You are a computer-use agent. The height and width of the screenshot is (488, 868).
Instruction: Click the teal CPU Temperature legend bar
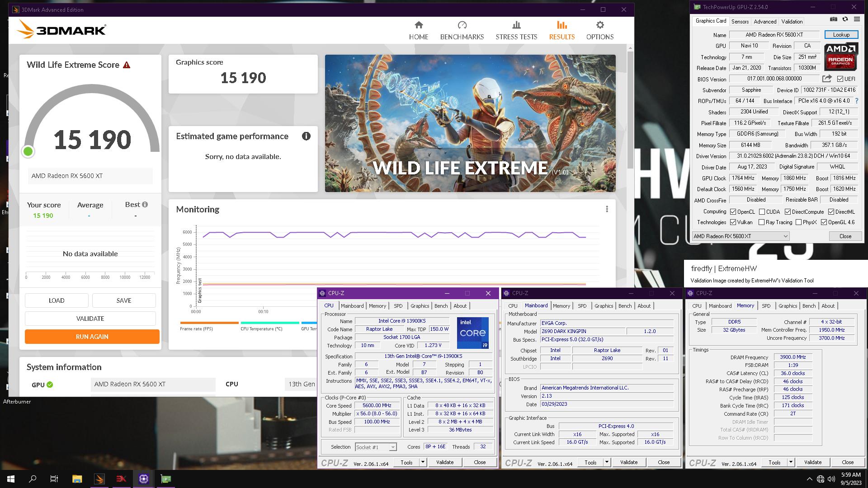[x=270, y=323]
